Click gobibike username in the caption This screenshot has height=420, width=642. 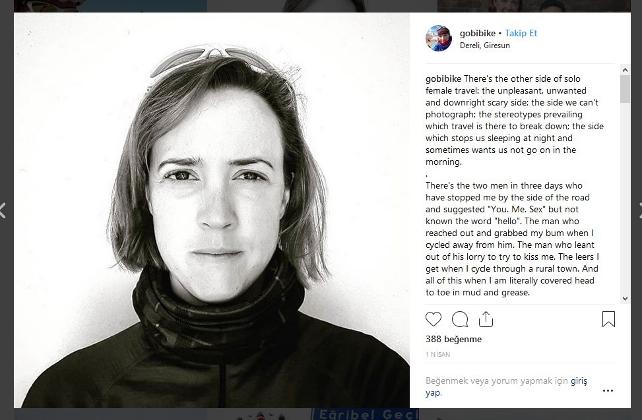446,78
